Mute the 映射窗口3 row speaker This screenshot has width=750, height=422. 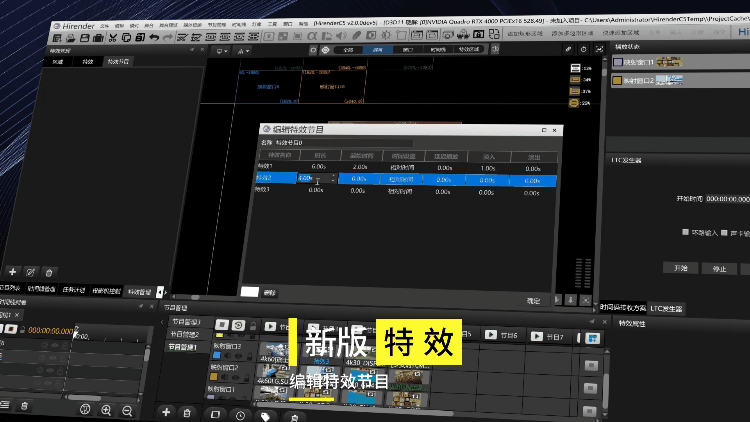(228, 355)
